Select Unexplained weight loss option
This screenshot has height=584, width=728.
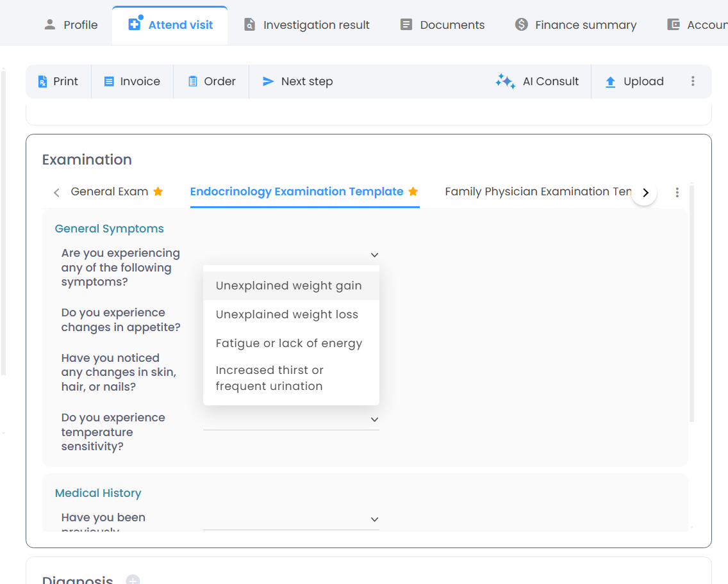(x=287, y=314)
